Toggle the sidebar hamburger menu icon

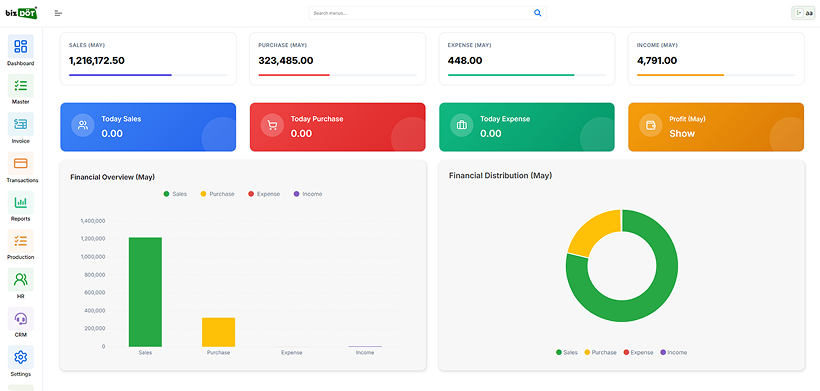point(59,13)
